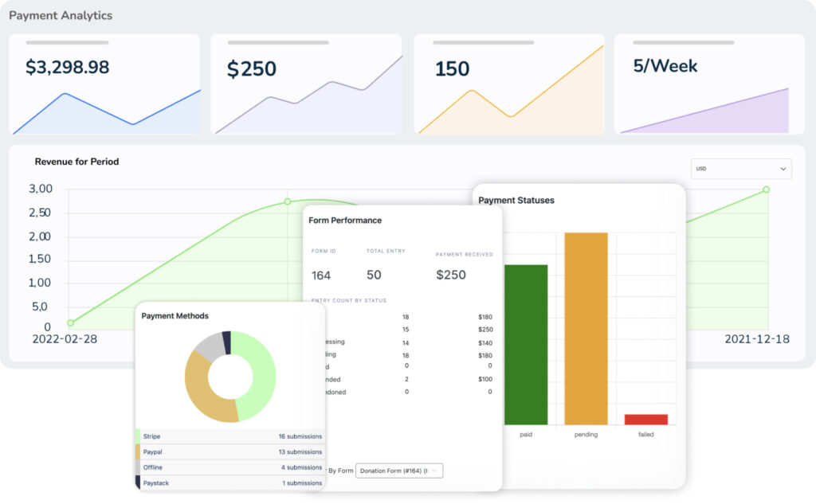
Task: Click the gray Offline donut segment
Action: click(210, 347)
